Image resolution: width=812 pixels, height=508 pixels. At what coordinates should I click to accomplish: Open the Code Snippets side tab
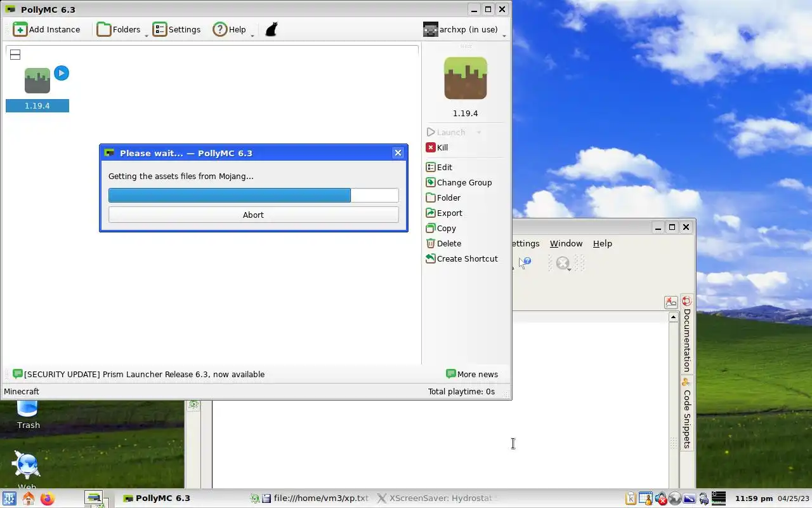pyautogui.click(x=686, y=413)
